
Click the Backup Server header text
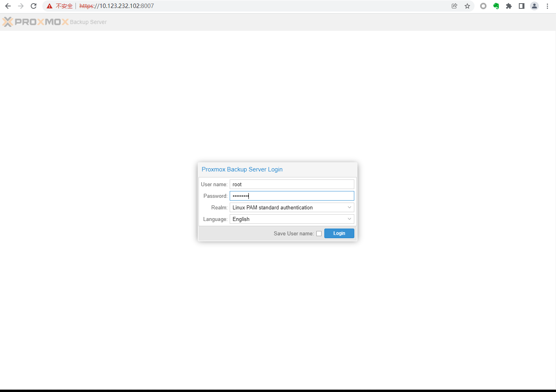point(88,22)
